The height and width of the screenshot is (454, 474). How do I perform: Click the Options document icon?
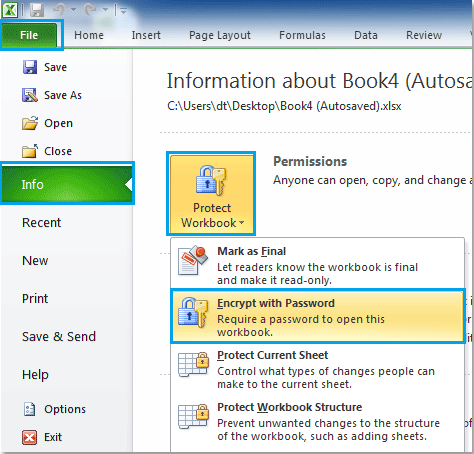coord(29,409)
